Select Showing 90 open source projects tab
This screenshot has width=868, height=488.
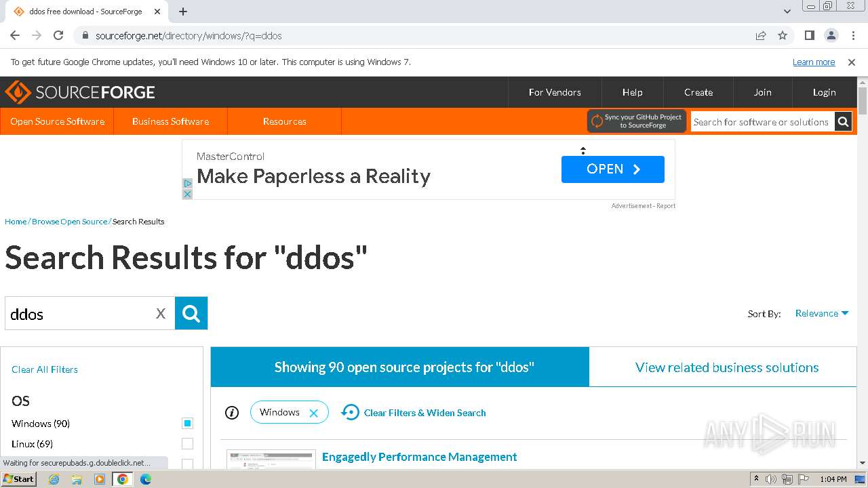[x=400, y=367]
